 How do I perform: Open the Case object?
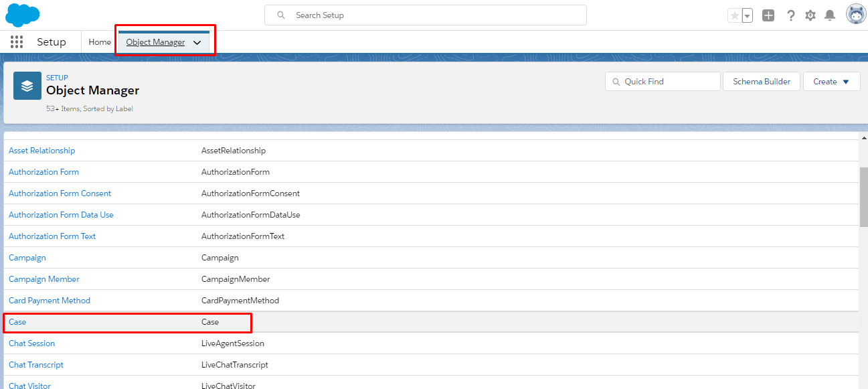(x=17, y=322)
